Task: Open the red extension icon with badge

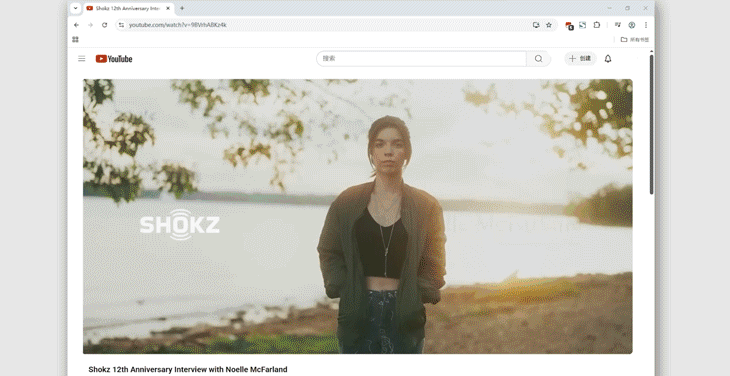Action: [x=569, y=26]
